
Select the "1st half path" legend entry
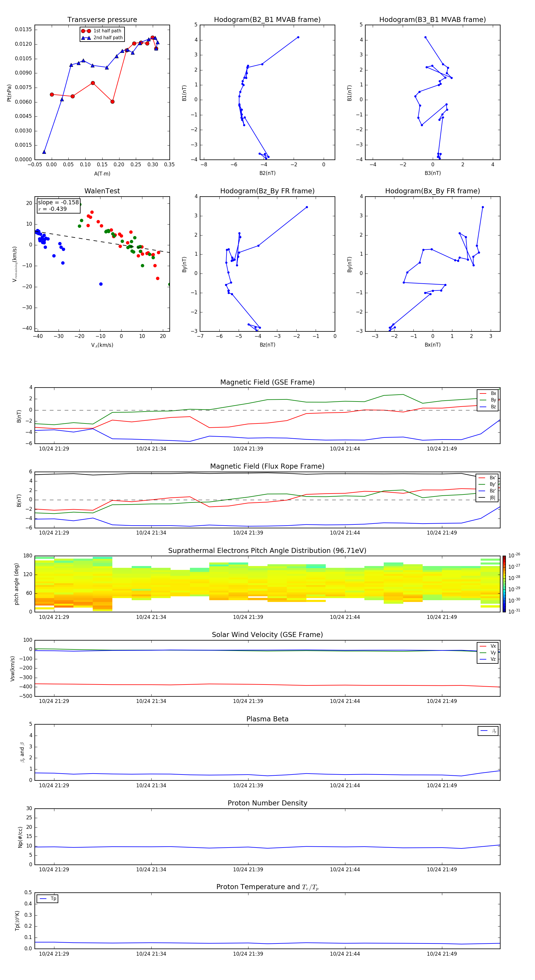click(x=101, y=31)
